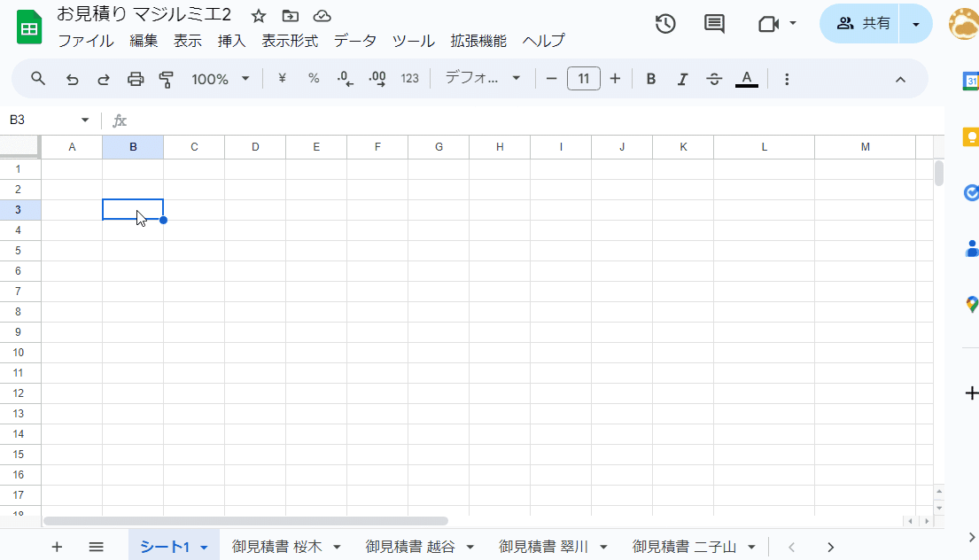Search the menus with the magnifier icon
The width and height of the screenshot is (979, 560).
tap(38, 79)
